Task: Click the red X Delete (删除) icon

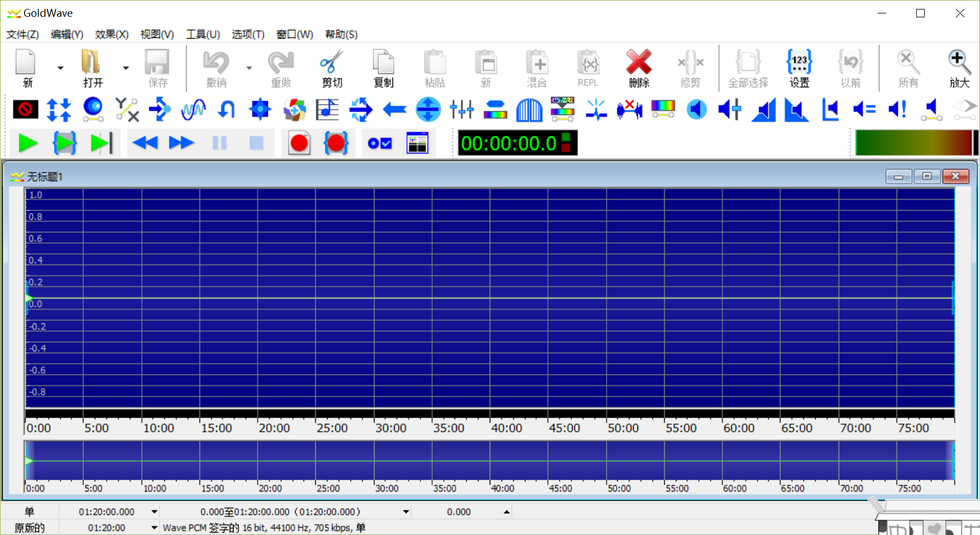Action: click(638, 68)
